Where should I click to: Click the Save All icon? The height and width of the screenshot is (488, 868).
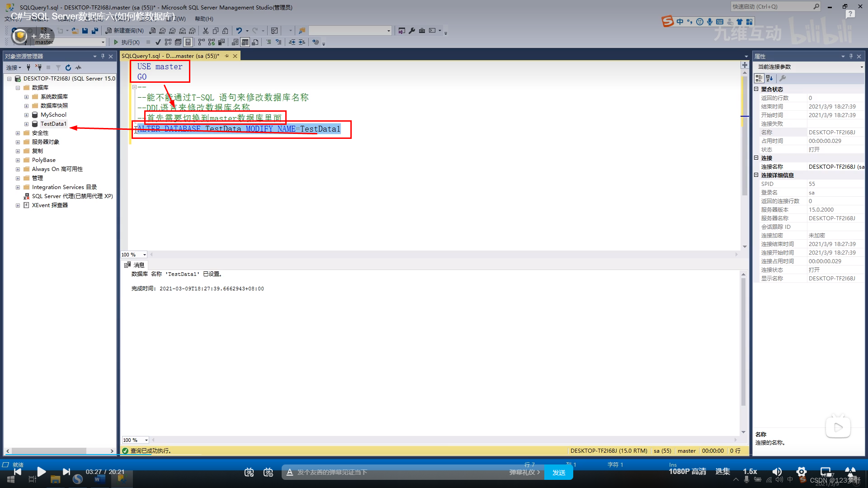point(95,31)
